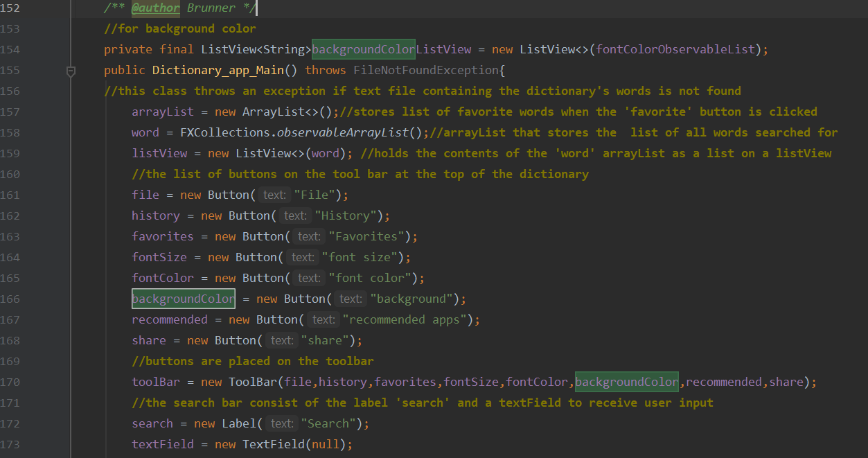
Task: Click highlighted backgroundColor argument in ToolBar constructor
Action: (627, 382)
